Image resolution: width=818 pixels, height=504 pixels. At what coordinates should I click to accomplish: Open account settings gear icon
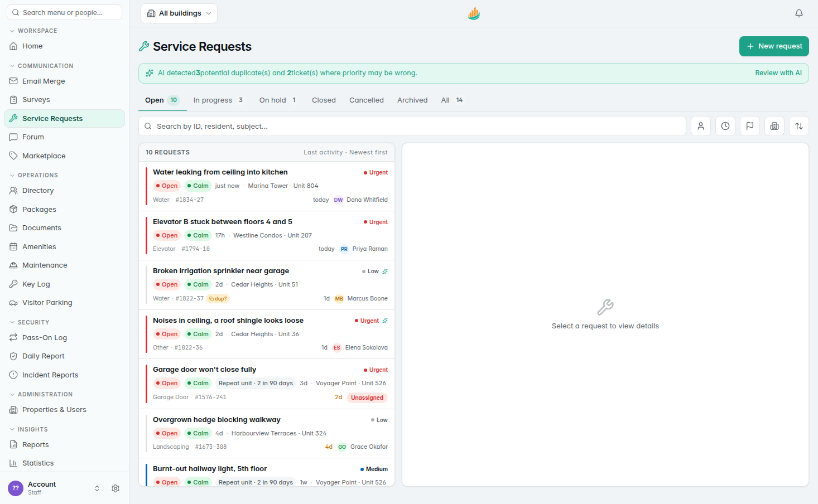[116, 488]
